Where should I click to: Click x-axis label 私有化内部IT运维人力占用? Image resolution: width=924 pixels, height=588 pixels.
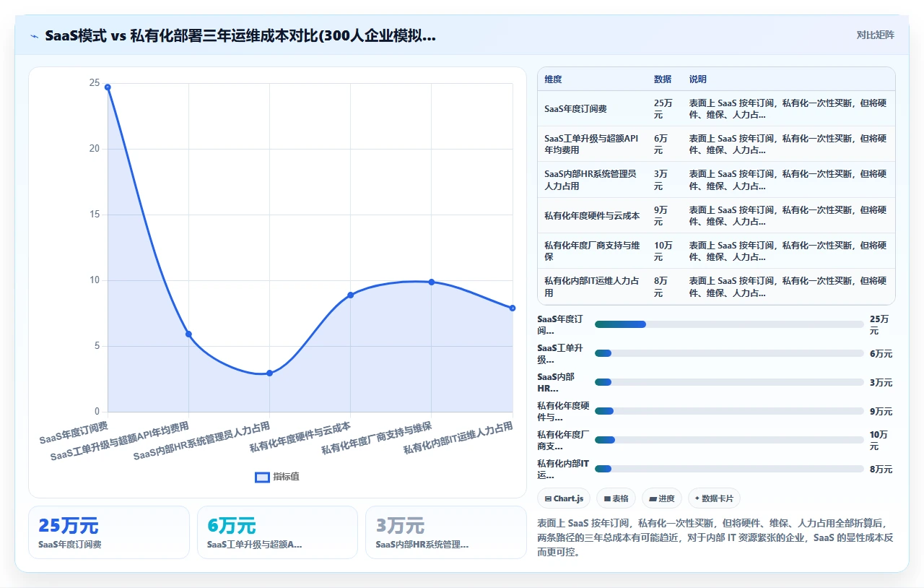click(458, 438)
